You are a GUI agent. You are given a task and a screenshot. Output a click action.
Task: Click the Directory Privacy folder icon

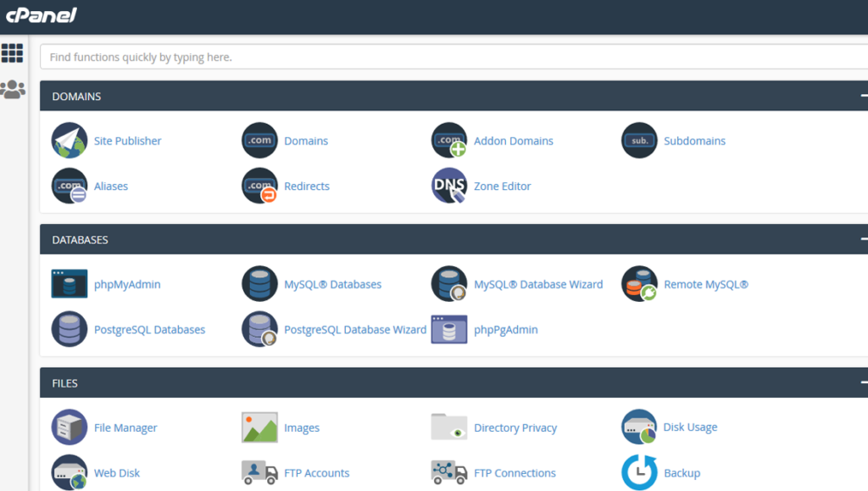(449, 427)
